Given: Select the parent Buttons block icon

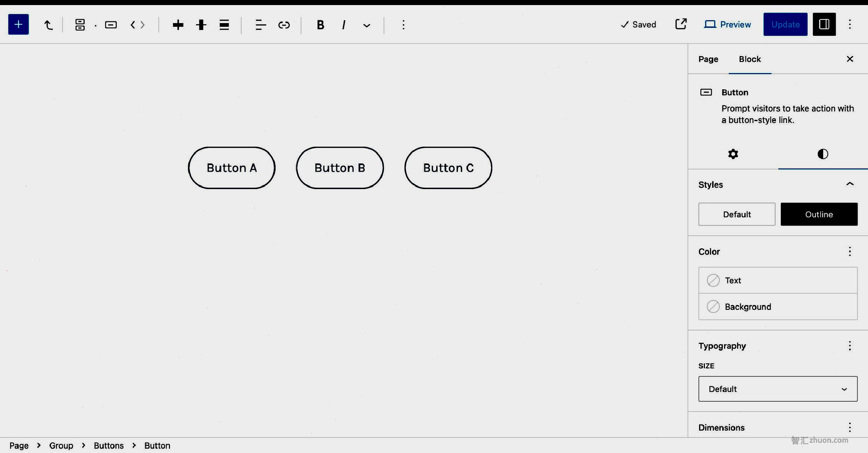Looking at the screenshot, I should pos(80,25).
